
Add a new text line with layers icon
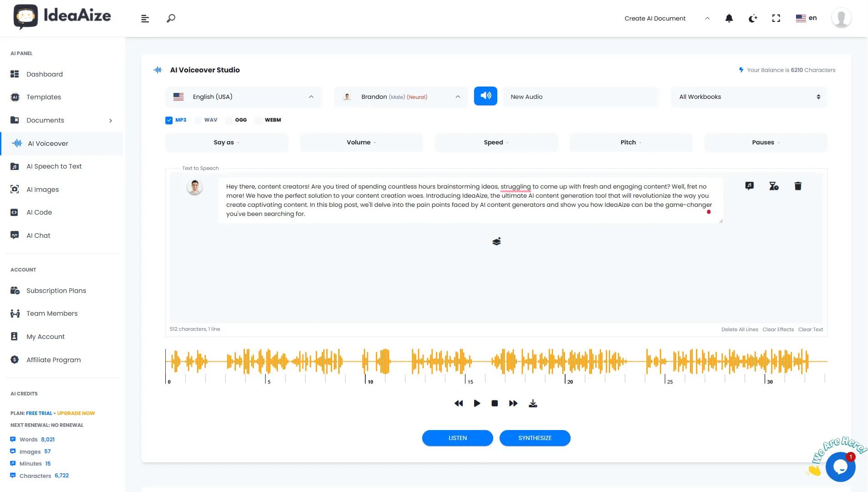coord(496,241)
